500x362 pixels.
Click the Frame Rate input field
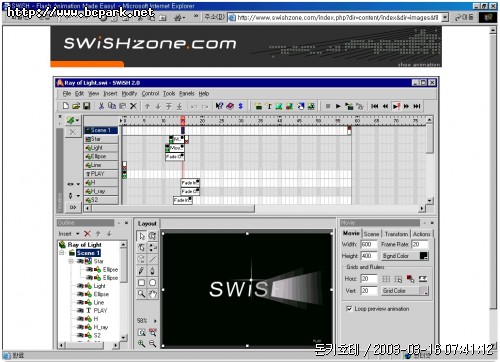tap(420, 244)
